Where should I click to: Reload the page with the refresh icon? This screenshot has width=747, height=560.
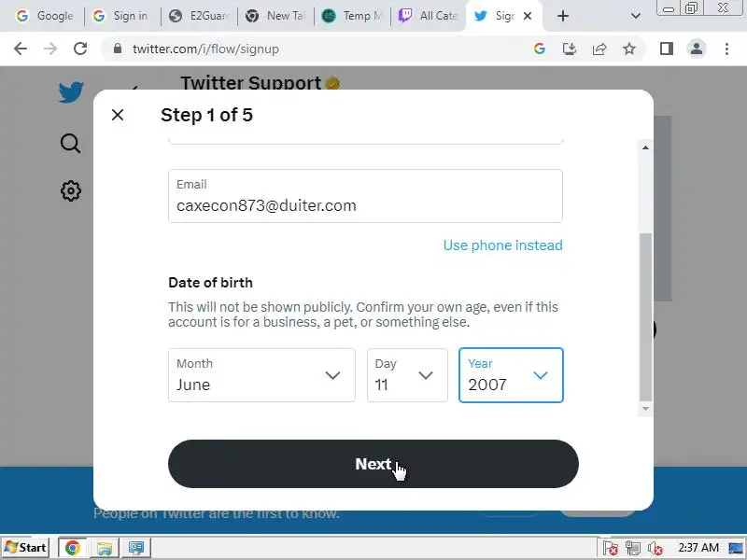[x=80, y=49]
